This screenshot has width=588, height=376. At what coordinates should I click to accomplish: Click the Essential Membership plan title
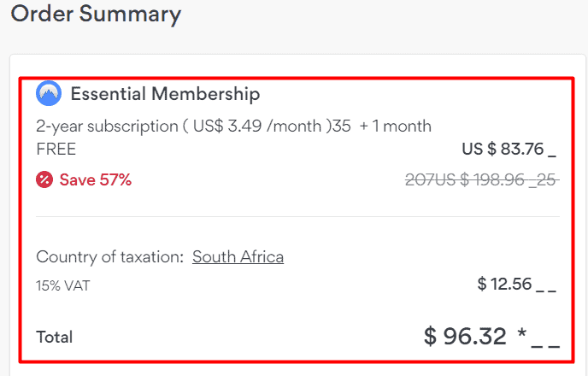[165, 94]
